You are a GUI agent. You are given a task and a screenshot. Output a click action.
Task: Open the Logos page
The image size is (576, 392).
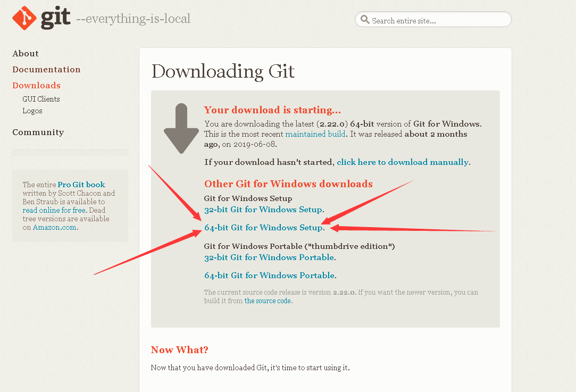pyautogui.click(x=32, y=111)
